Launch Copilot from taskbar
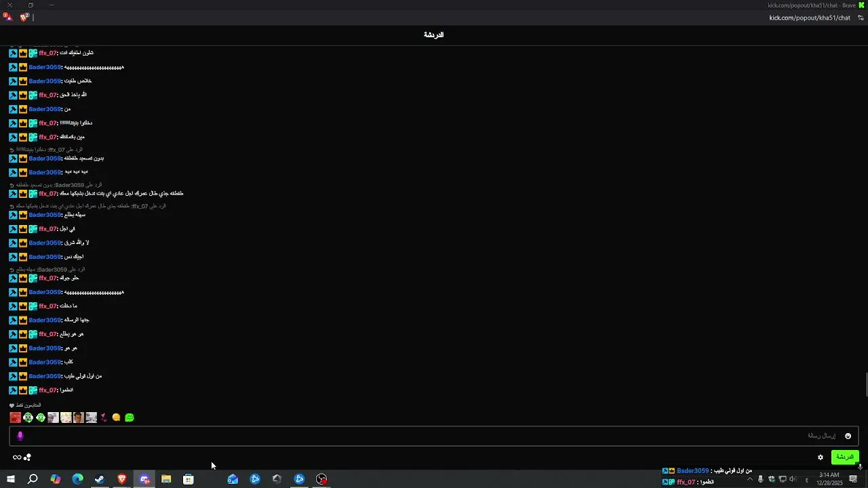Image resolution: width=868 pixels, height=488 pixels. pos(55,479)
